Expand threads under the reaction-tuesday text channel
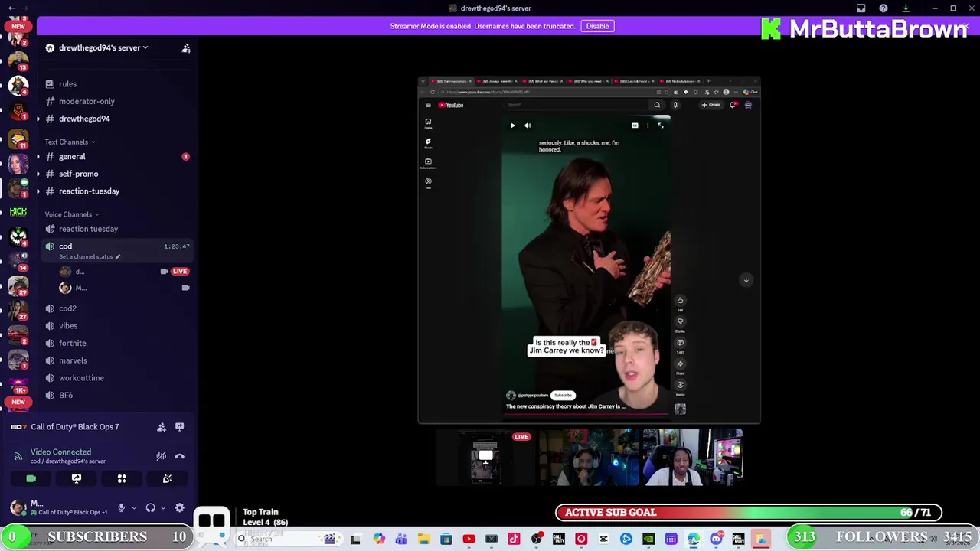Image resolution: width=980 pixels, height=551 pixels. 38,191
